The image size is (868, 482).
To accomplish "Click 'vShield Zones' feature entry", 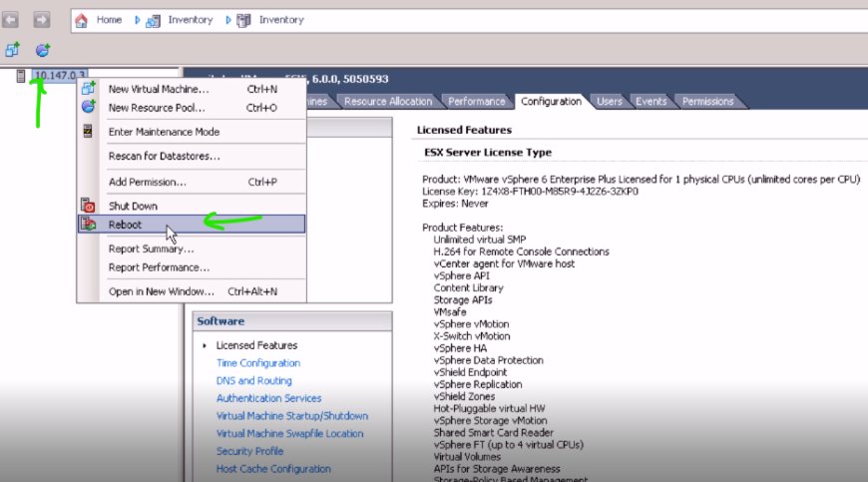I will tap(465, 397).
